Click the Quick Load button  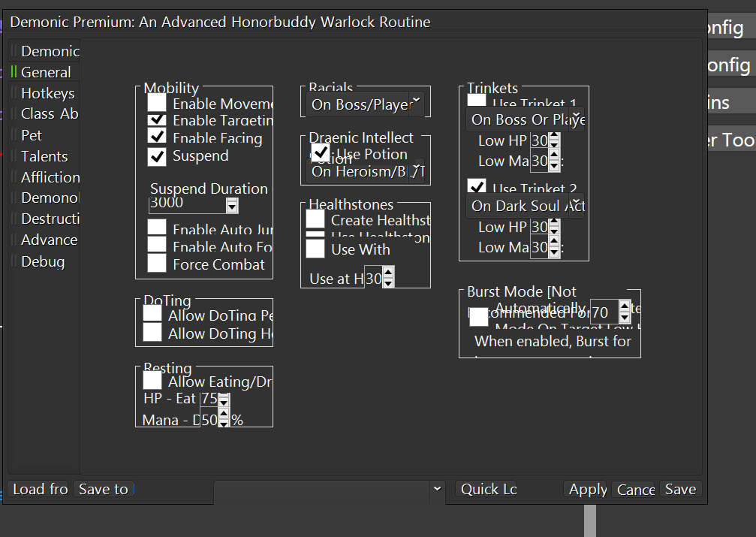click(486, 489)
